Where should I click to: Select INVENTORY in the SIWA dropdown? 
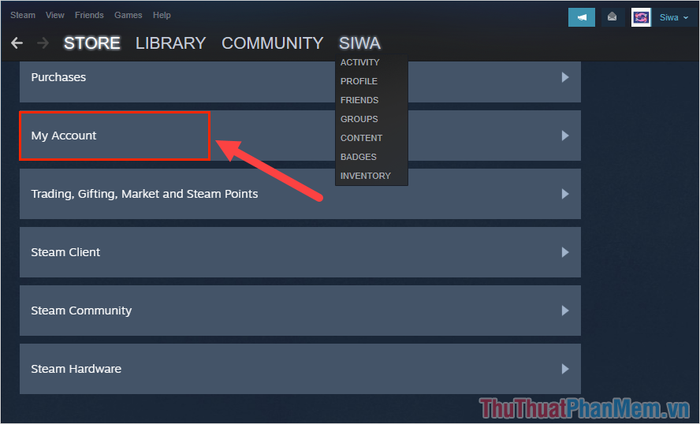366,176
